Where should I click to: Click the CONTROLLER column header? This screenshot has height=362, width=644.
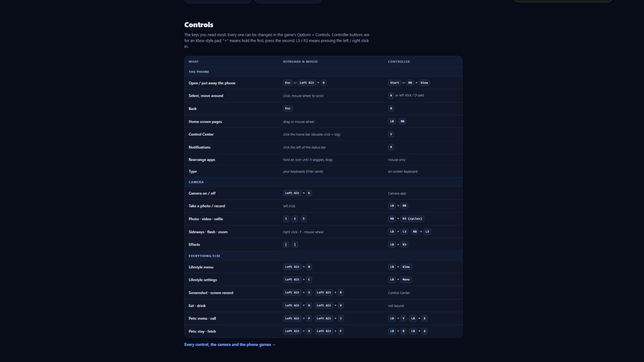(399, 62)
